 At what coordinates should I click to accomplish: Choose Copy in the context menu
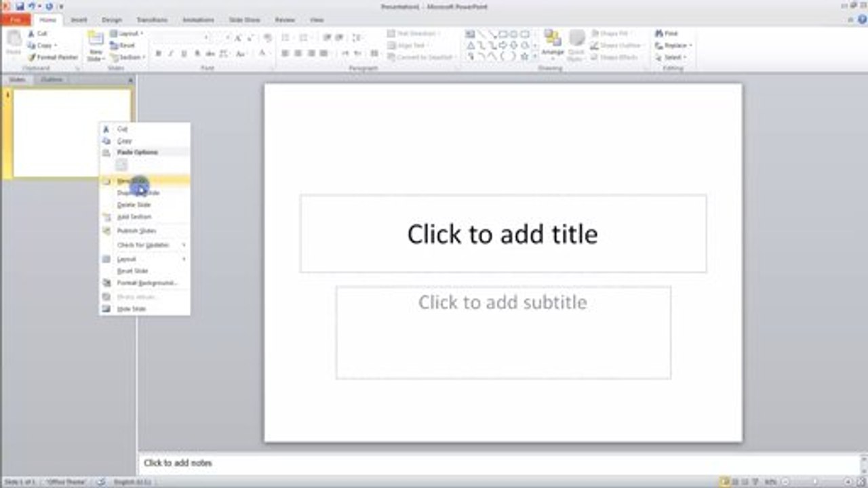[144, 141]
